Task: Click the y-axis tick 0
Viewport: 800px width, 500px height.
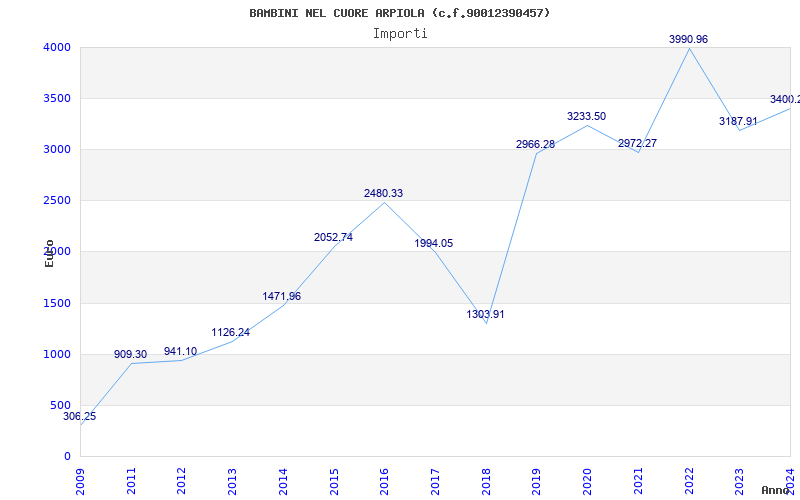Action: pyautogui.click(x=67, y=457)
